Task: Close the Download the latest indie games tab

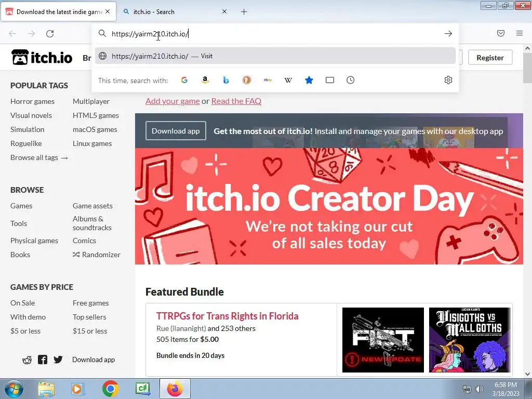Action: click(108, 11)
